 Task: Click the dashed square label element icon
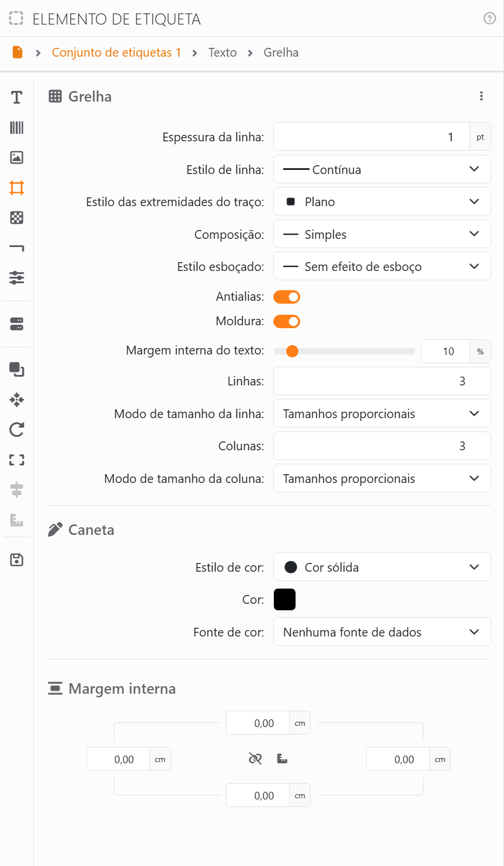pos(16,19)
